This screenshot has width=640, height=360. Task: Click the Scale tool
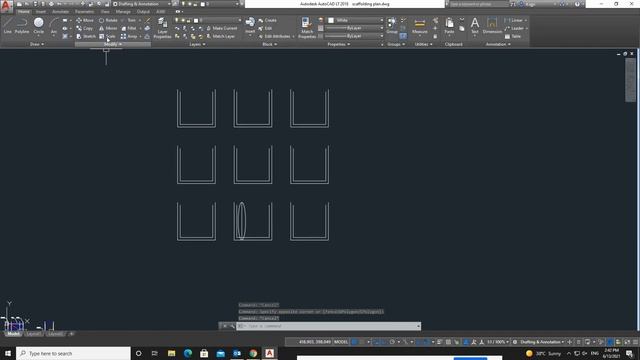click(108, 36)
